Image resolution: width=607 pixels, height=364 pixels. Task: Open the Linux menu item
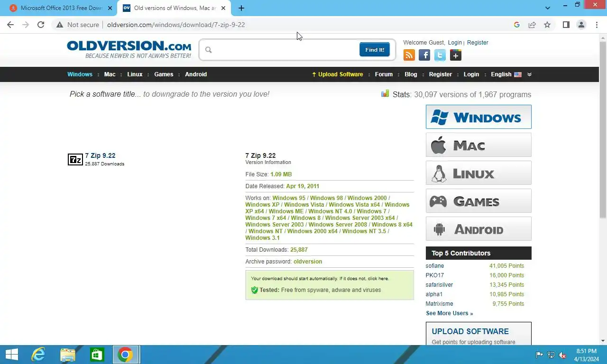click(135, 74)
